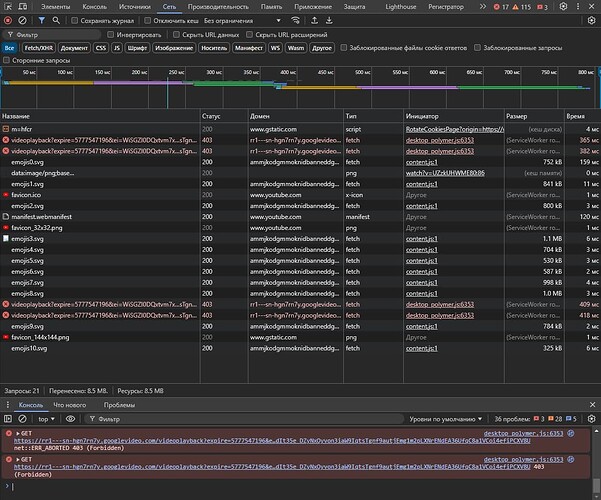Switch to Проблемы drawer tab
This screenshot has width=601, height=500.
coord(119,405)
